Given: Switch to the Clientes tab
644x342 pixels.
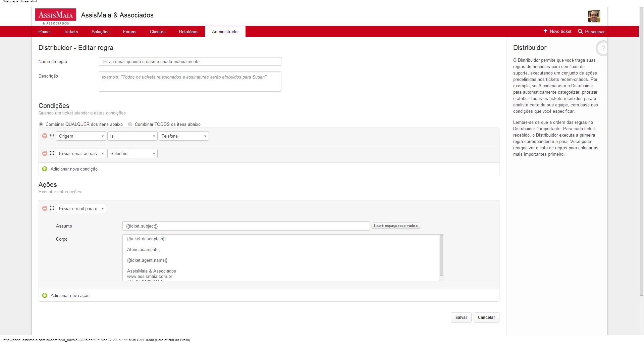Looking at the screenshot, I should (158, 32).
